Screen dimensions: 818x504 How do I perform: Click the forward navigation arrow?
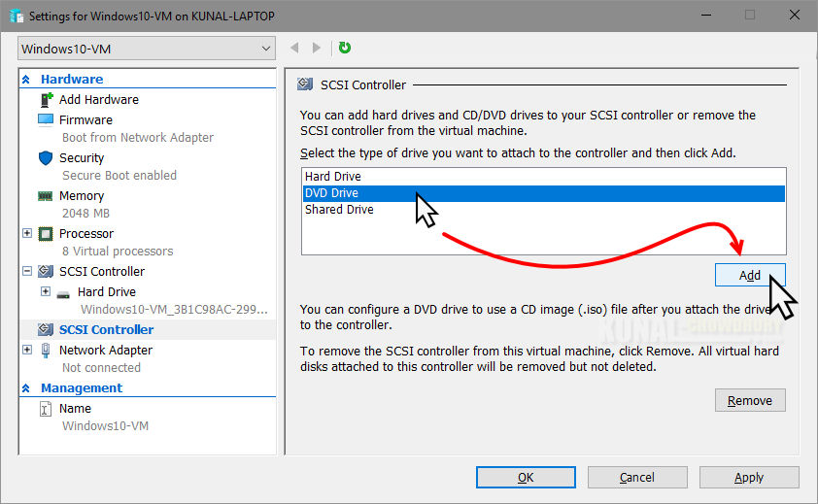316,48
